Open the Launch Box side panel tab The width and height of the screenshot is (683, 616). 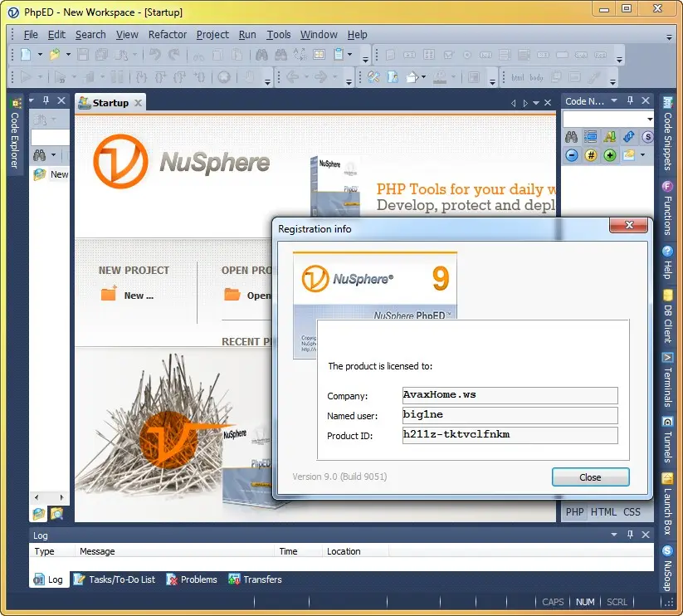[667, 504]
